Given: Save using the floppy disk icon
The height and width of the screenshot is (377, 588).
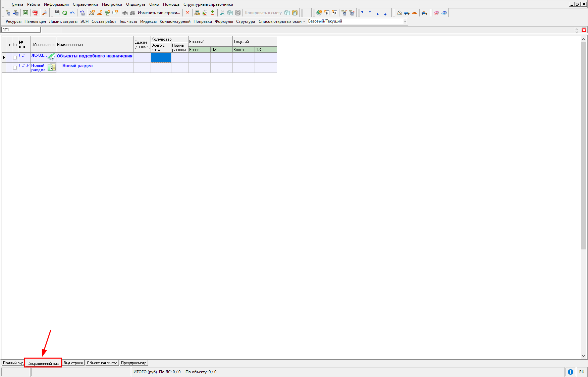Looking at the screenshot, I should tap(57, 13).
